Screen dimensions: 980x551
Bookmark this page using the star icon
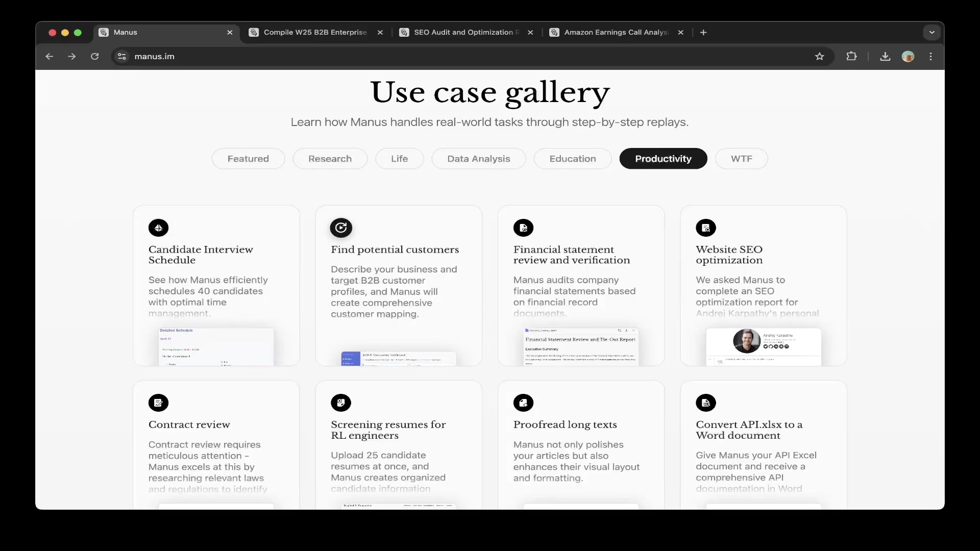click(x=820, y=56)
